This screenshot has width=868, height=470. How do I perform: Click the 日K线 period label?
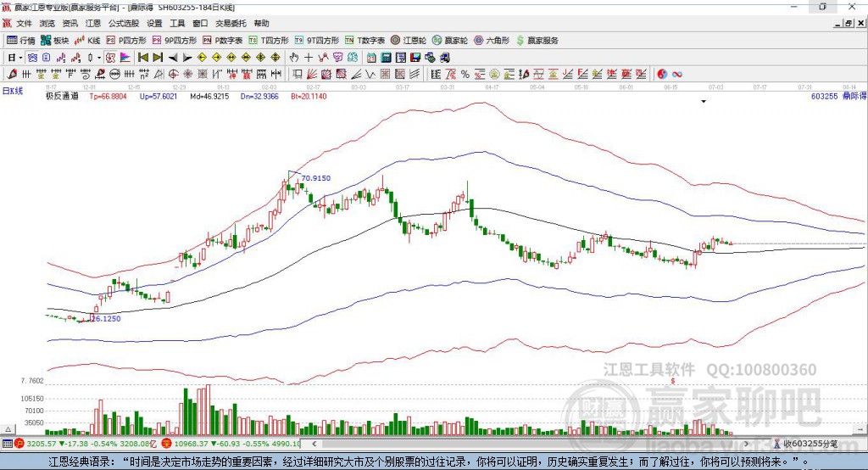pyautogui.click(x=13, y=91)
